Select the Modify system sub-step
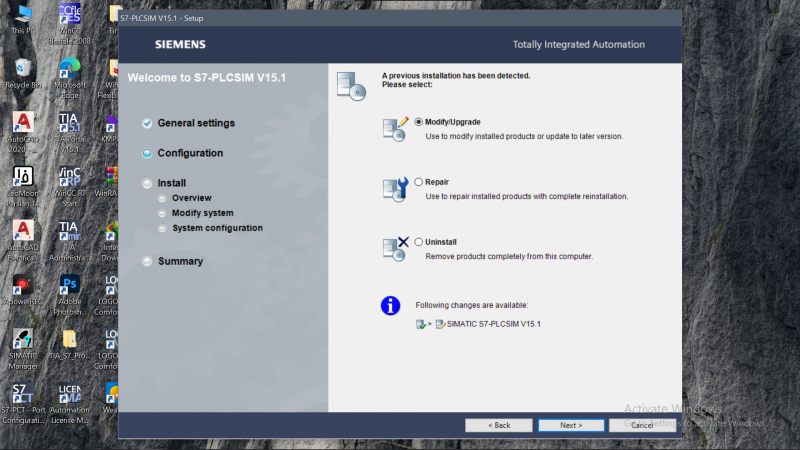Viewport: 800px width, 450px height. pyautogui.click(x=203, y=213)
